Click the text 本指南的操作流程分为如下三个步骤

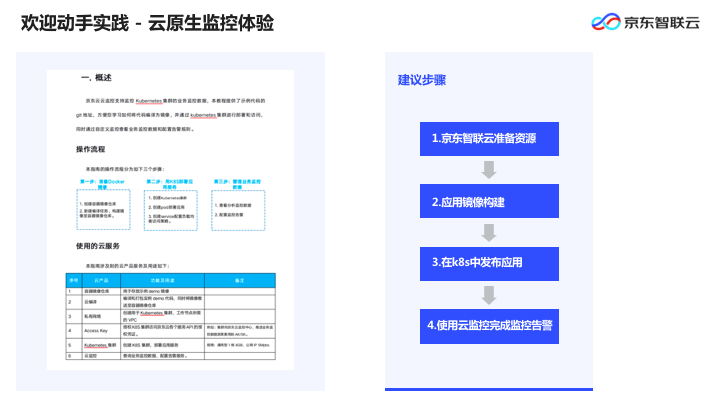(125, 169)
